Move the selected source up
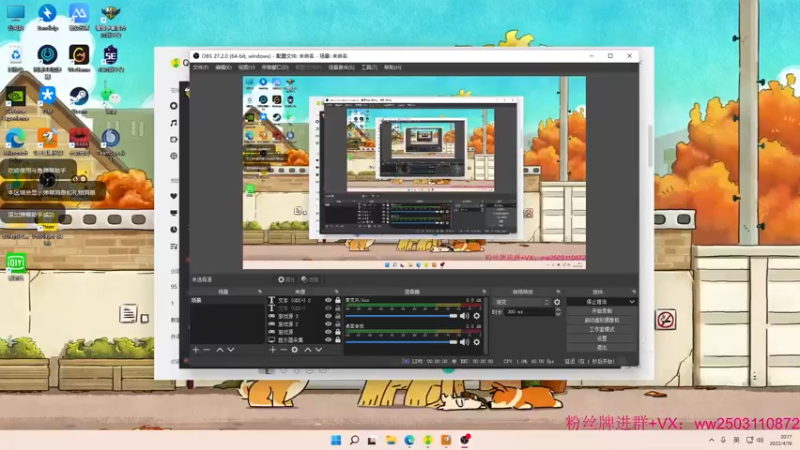The height and width of the screenshot is (450, 800). 308,350
